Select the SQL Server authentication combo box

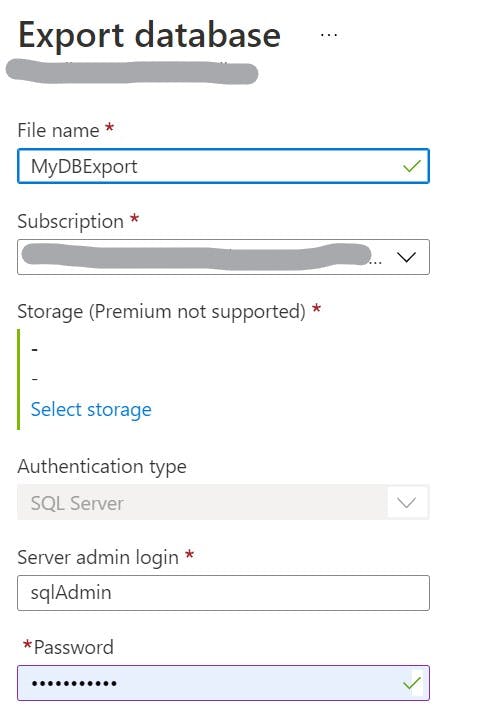click(223, 503)
